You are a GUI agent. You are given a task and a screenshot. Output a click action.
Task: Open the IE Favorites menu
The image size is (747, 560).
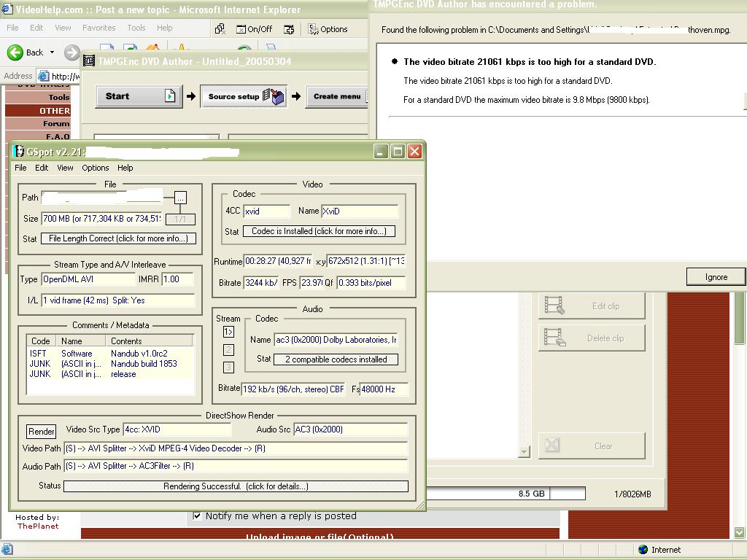(98, 28)
